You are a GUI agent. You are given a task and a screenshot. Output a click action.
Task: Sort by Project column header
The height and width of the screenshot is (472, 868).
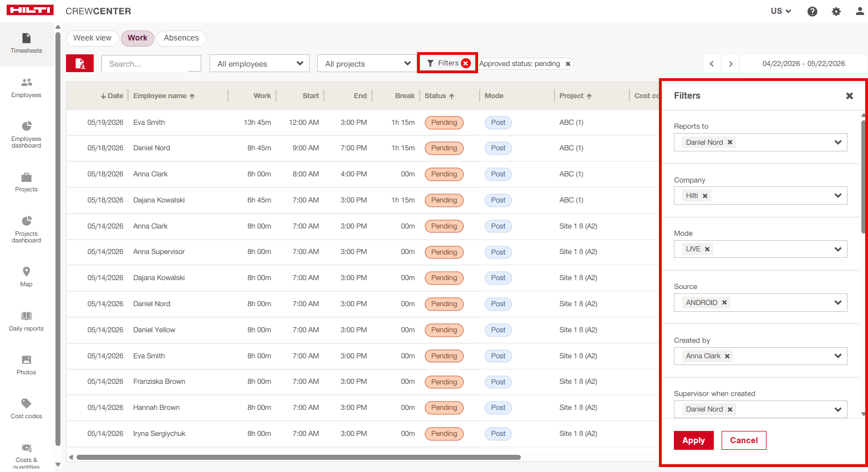pos(576,96)
